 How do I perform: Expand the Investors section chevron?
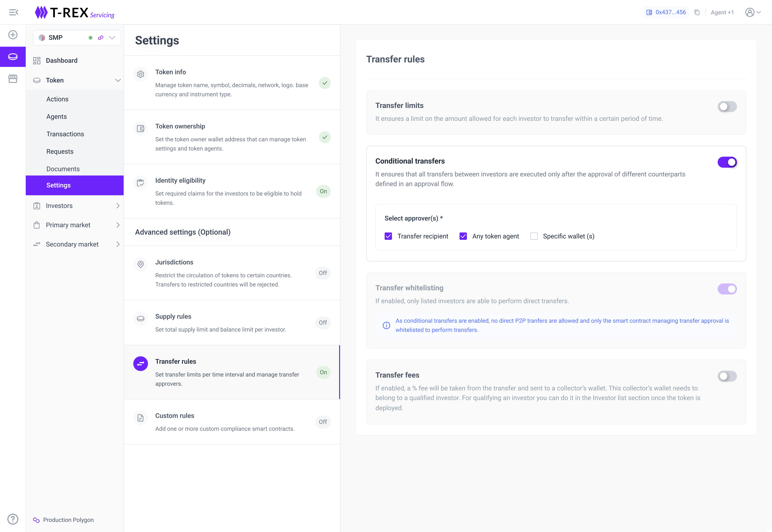118,206
